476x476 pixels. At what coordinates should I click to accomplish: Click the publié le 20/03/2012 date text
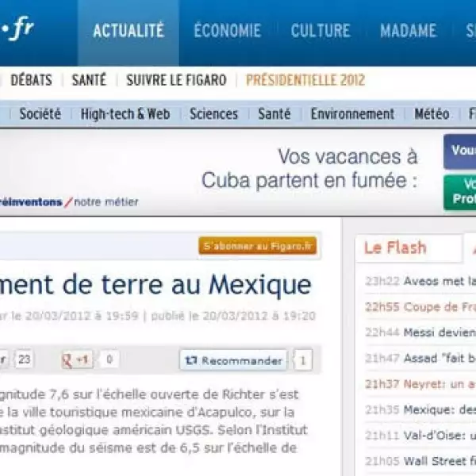click(x=233, y=316)
